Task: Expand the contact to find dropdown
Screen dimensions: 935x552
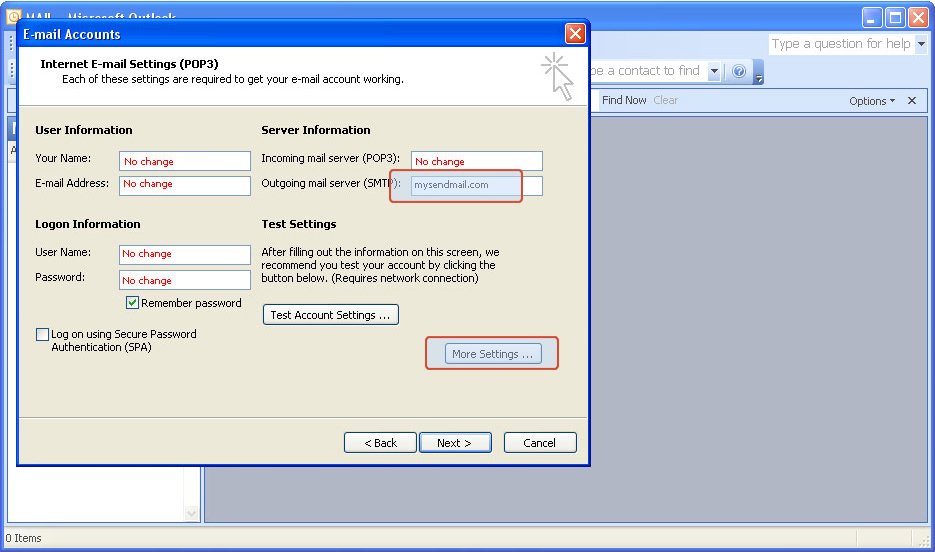Action: [714, 71]
